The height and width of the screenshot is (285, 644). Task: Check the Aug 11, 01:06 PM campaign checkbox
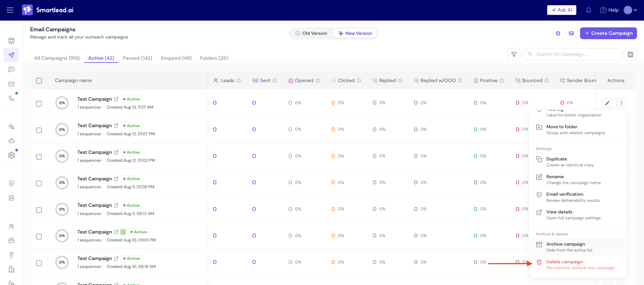point(39,183)
